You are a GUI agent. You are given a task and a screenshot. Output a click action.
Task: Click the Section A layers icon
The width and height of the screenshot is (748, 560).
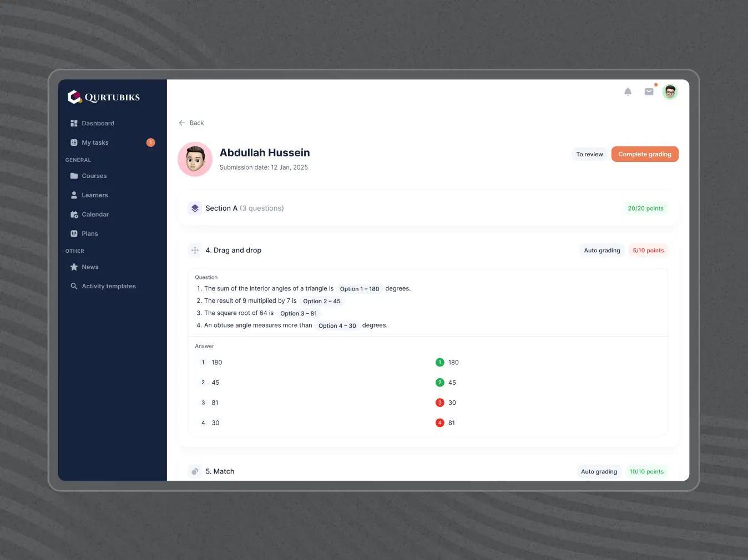click(x=195, y=208)
